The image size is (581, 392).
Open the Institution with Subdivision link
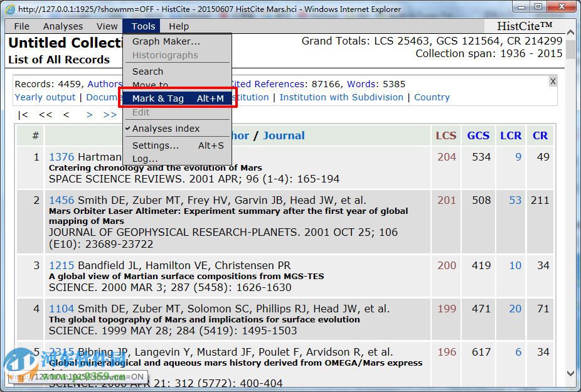click(x=341, y=97)
